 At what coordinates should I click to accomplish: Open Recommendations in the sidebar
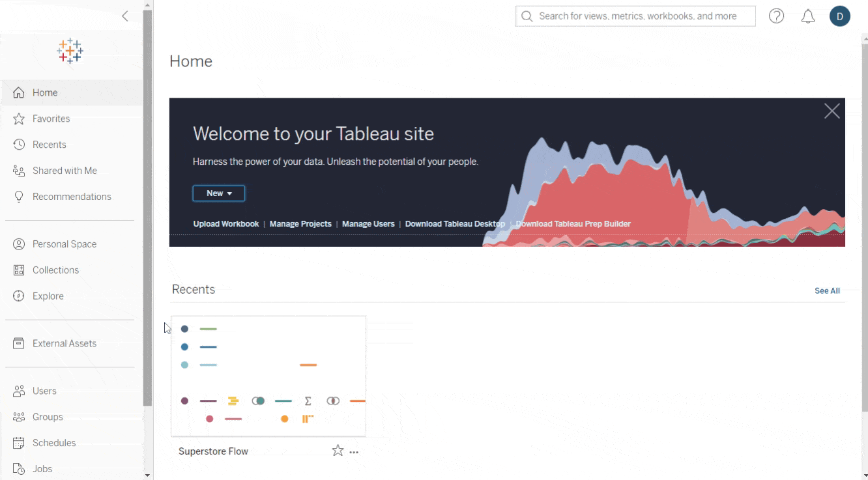tap(72, 197)
